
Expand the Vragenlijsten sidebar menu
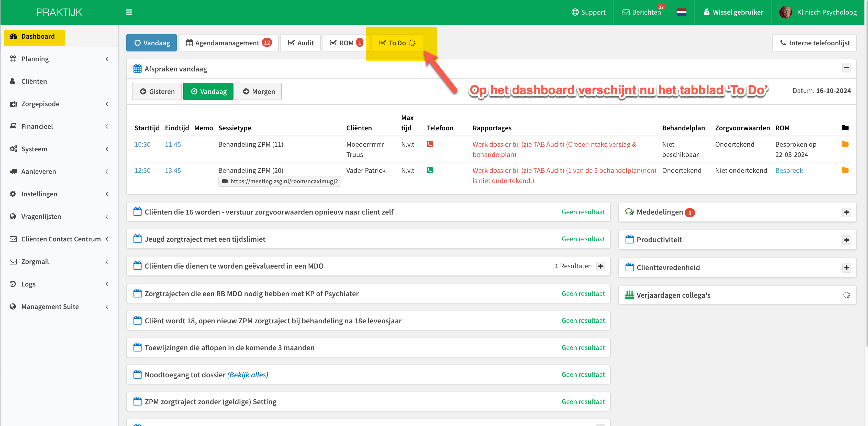coord(59,217)
